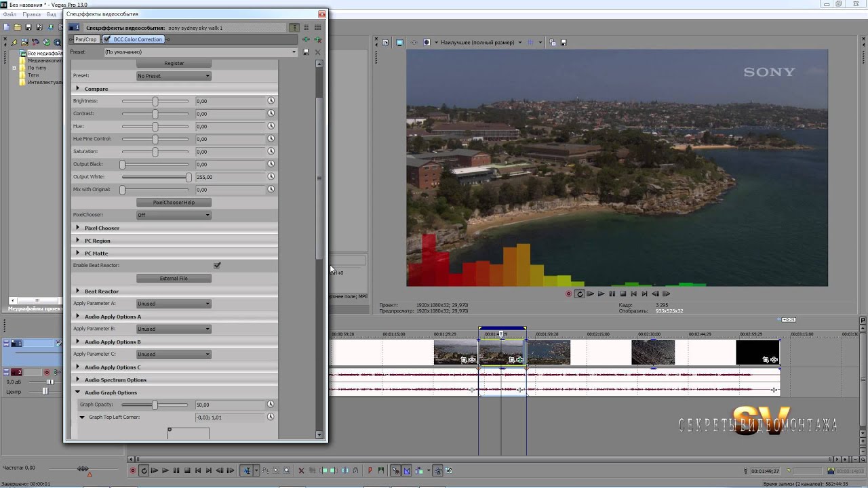This screenshot has height=488, width=868.
Task: Click the Remove Selected Plug-In icon
Action: [x=317, y=40]
